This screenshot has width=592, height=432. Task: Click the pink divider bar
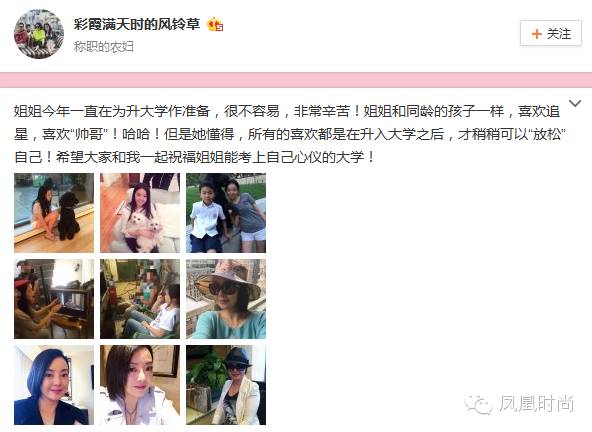296,80
